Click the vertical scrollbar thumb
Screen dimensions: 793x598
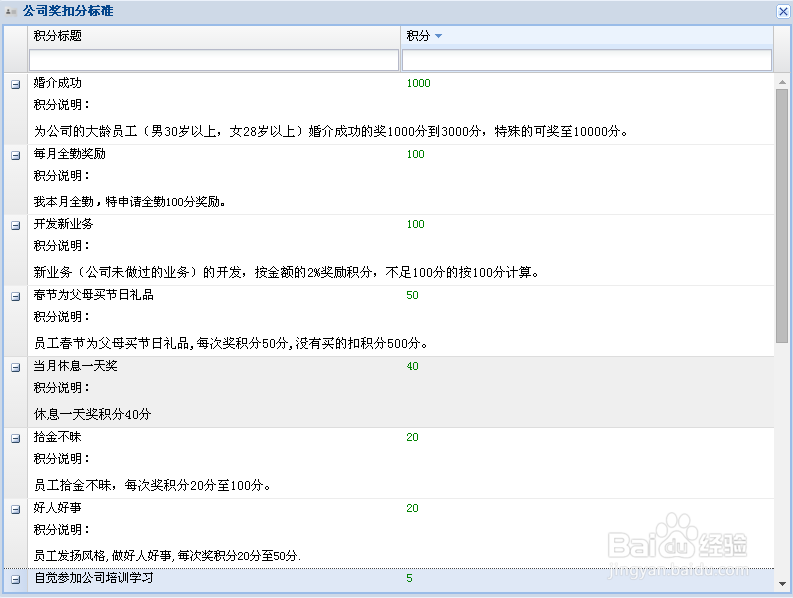[x=782, y=216]
